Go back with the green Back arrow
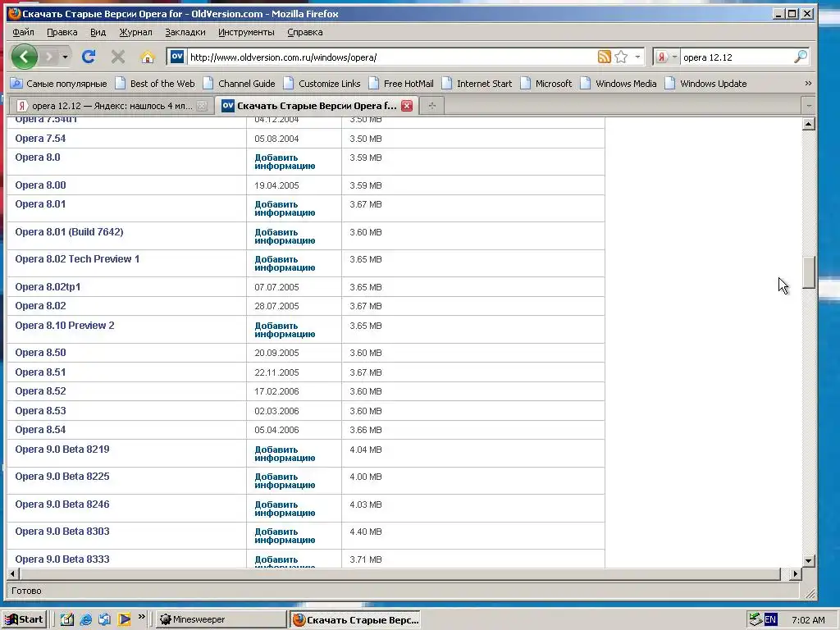This screenshot has width=840, height=630. [24, 57]
